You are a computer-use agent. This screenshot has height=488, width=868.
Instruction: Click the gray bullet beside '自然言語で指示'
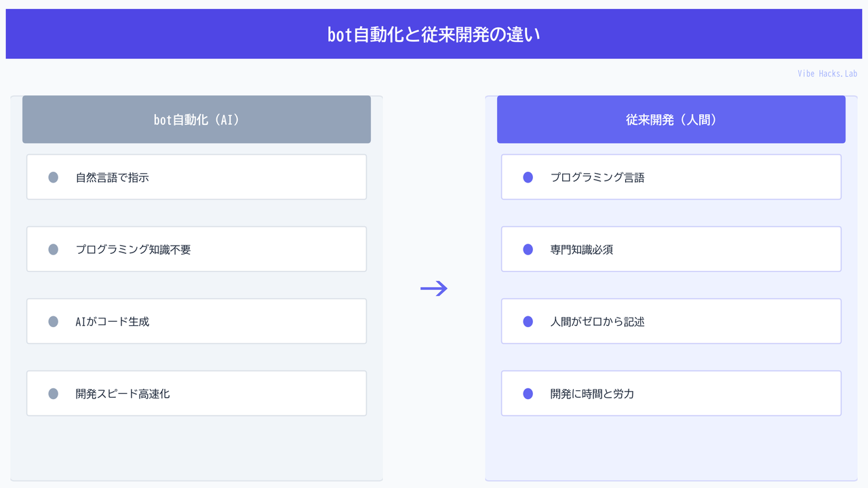coord(54,177)
